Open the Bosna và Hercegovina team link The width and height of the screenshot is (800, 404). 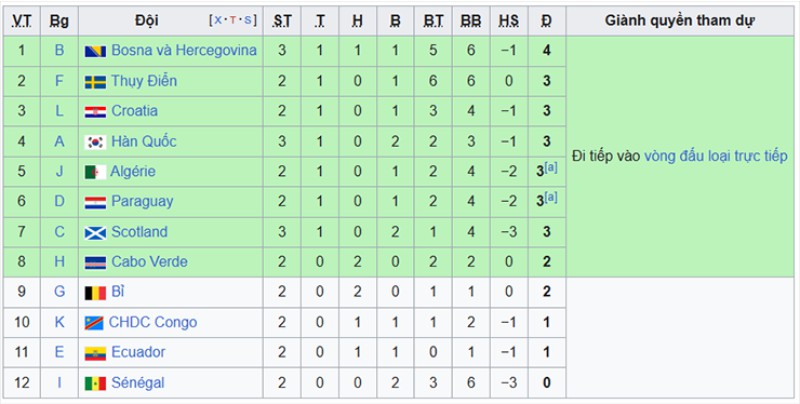click(x=184, y=50)
